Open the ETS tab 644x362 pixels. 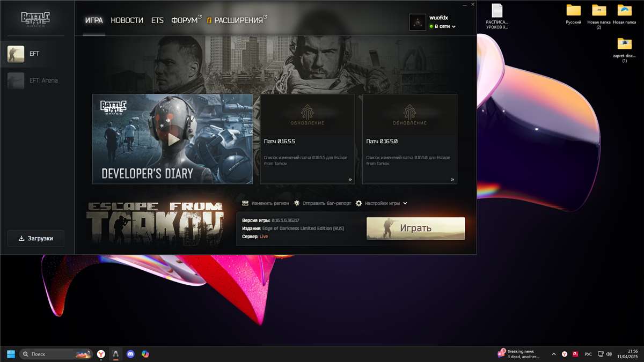157,20
